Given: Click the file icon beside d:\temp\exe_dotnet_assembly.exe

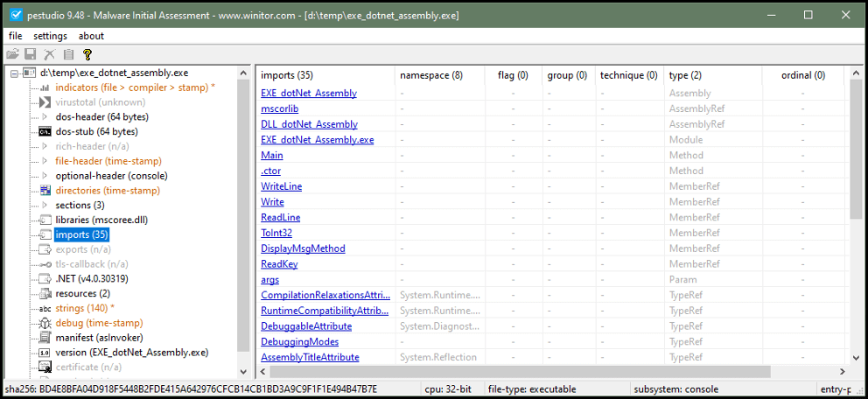Looking at the screenshot, I should click(x=29, y=73).
